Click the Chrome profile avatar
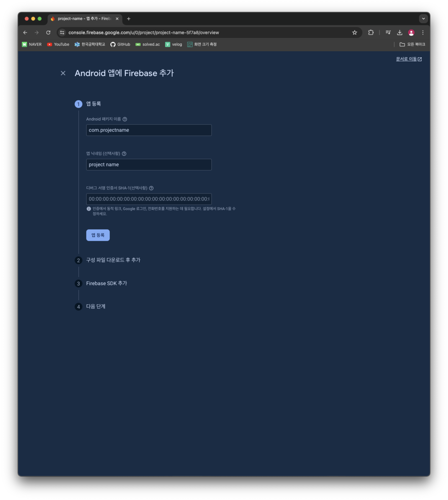 coord(411,33)
